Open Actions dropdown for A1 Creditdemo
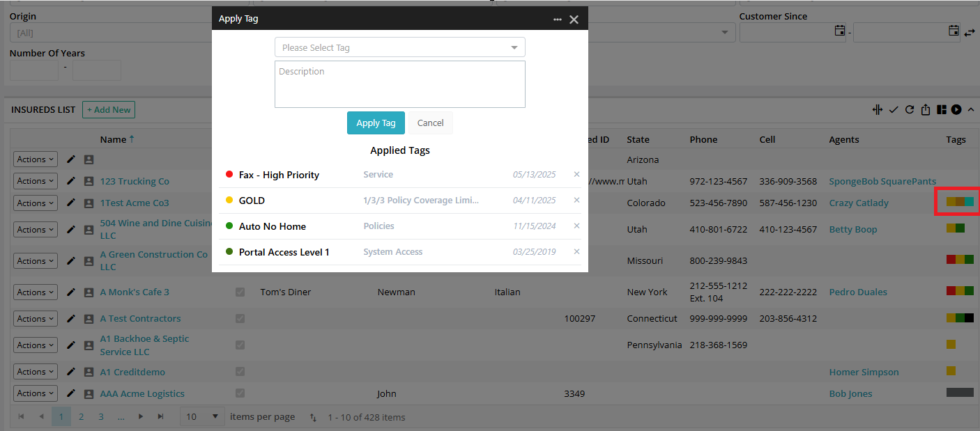980x431 pixels. click(36, 372)
